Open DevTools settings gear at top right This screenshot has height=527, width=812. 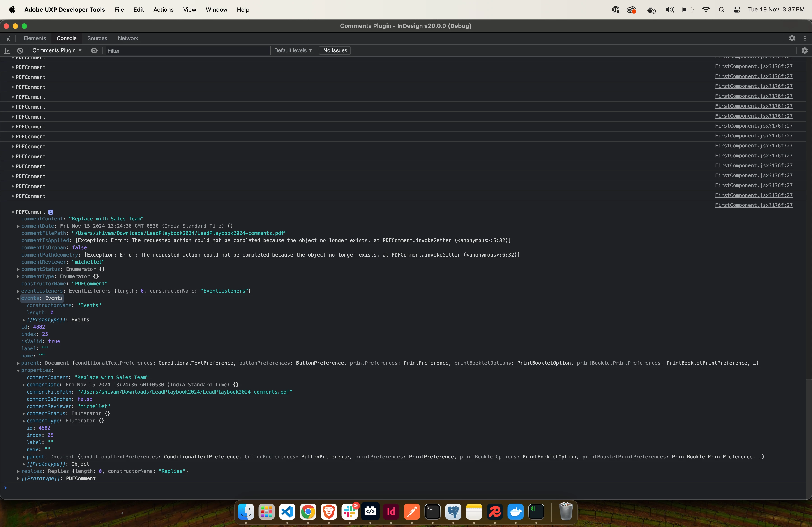792,39
